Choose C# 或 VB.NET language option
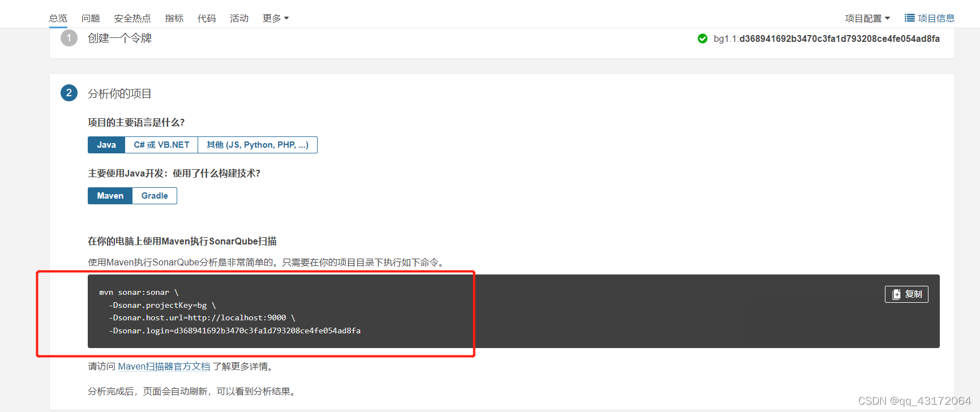 pyautogui.click(x=161, y=145)
